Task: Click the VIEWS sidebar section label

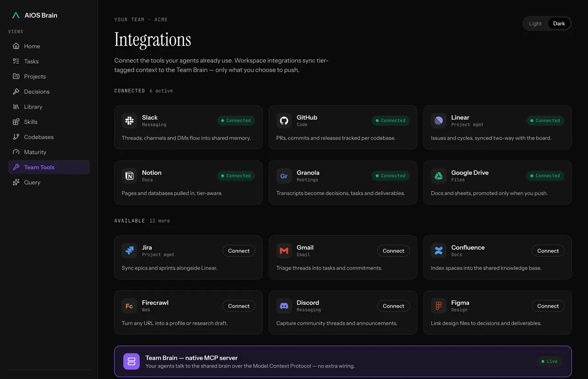Action: point(16,32)
